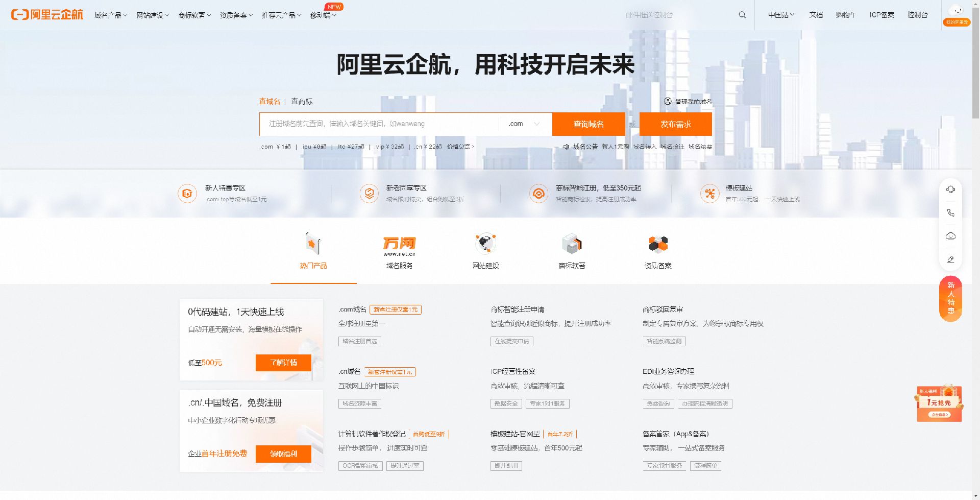Expand the 域名产品 menu
This screenshot has height=500, width=980.
click(x=111, y=15)
